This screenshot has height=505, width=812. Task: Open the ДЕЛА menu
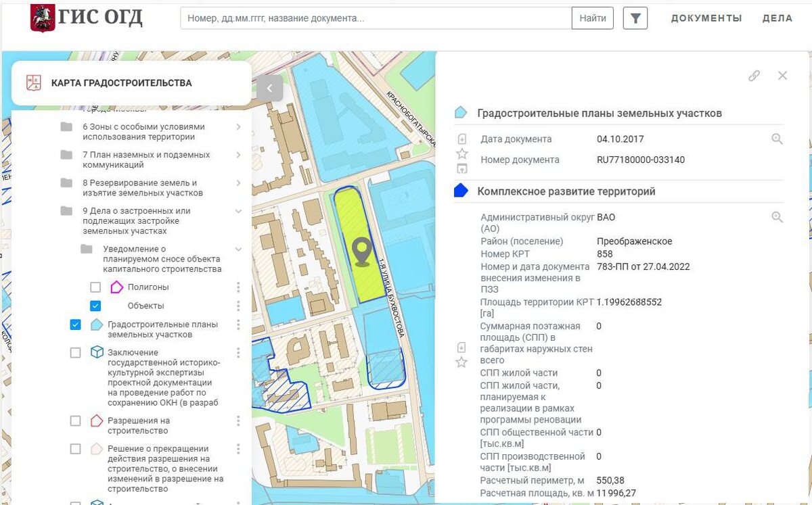coord(777,18)
